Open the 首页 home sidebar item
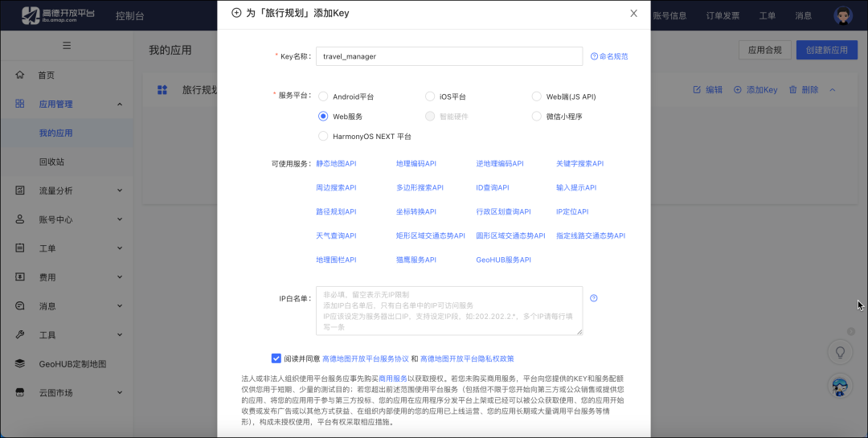The height and width of the screenshot is (438, 868). (x=46, y=75)
